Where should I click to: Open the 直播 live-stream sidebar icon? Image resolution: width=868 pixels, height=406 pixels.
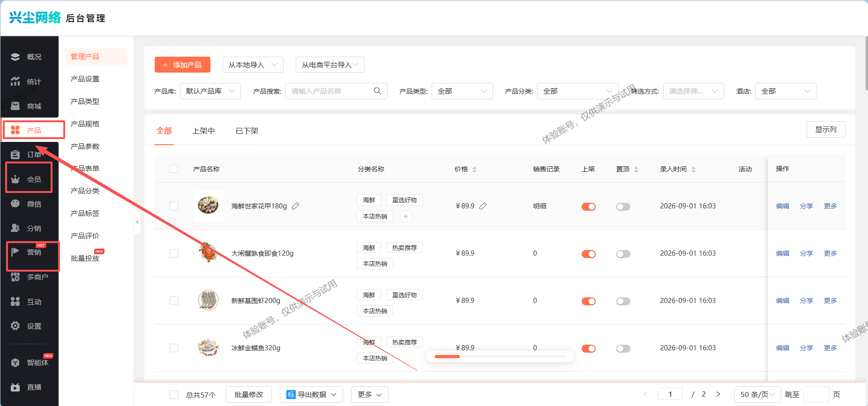tap(15, 387)
